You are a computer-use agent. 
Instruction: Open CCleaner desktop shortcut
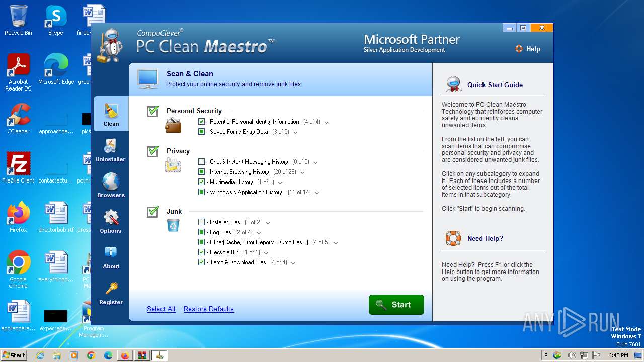[x=18, y=118]
